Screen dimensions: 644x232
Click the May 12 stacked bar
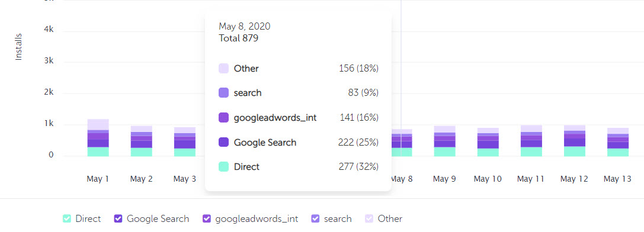575,141
